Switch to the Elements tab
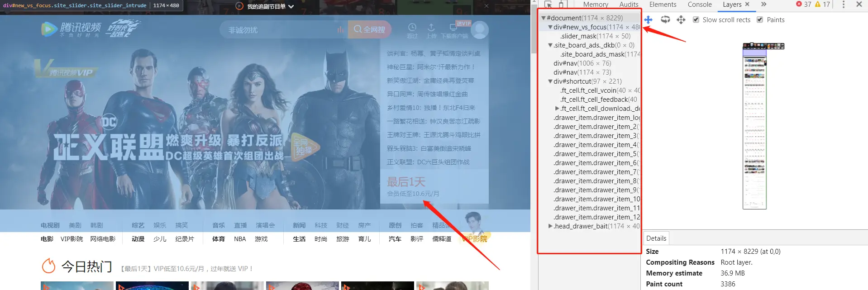Viewport: 868px width, 290px height. tap(663, 4)
